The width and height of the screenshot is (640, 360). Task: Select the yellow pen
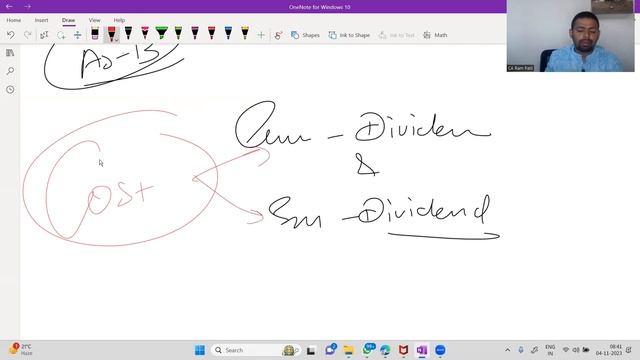click(244, 33)
